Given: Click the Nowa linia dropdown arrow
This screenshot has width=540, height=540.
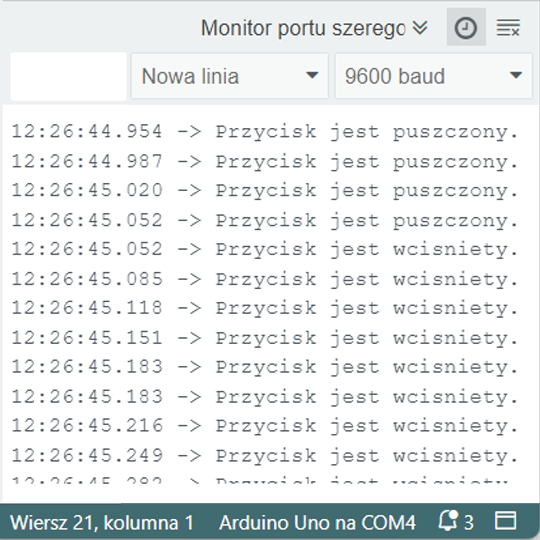Looking at the screenshot, I should (312, 75).
